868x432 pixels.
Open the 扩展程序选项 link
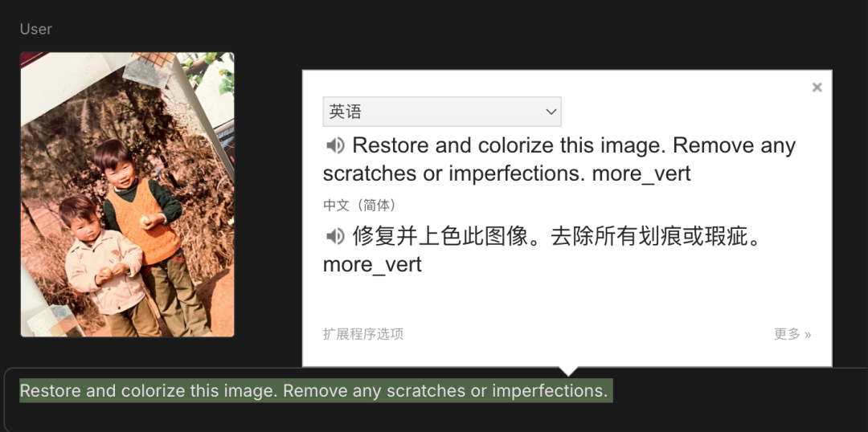point(363,334)
